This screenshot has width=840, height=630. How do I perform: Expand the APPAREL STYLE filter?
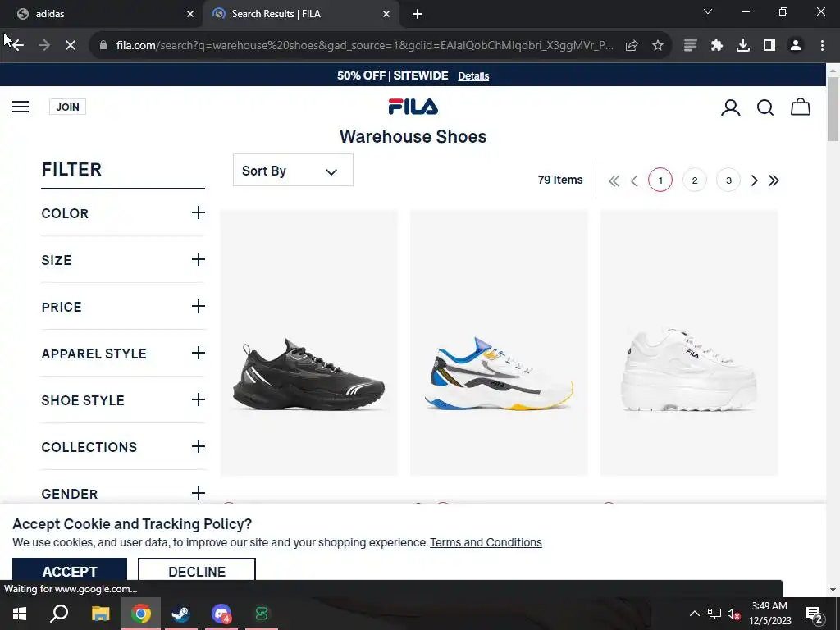click(x=123, y=353)
